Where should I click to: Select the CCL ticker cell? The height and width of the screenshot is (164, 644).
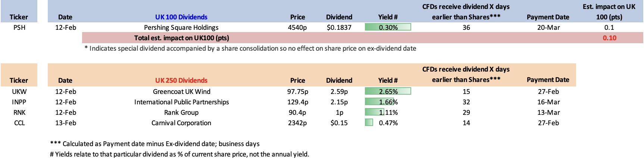pos(19,123)
